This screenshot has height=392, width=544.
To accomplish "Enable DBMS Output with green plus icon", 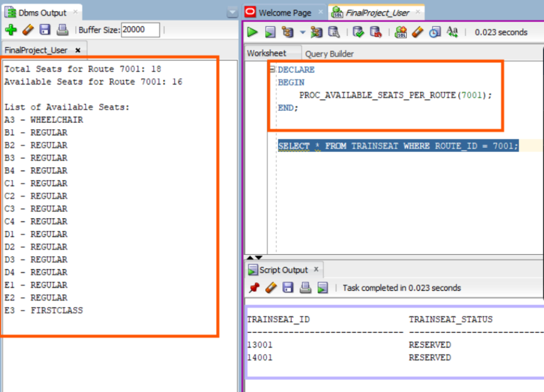I will (11, 30).
